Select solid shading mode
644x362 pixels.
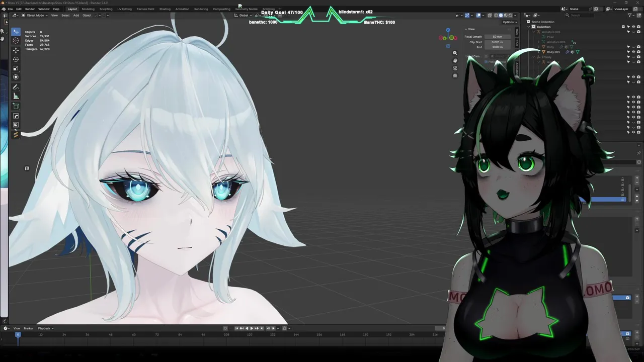point(501,16)
